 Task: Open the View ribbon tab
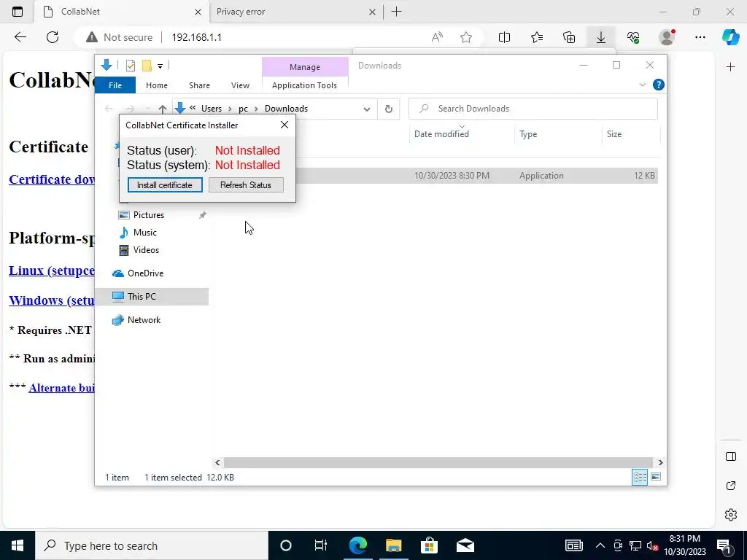point(240,85)
